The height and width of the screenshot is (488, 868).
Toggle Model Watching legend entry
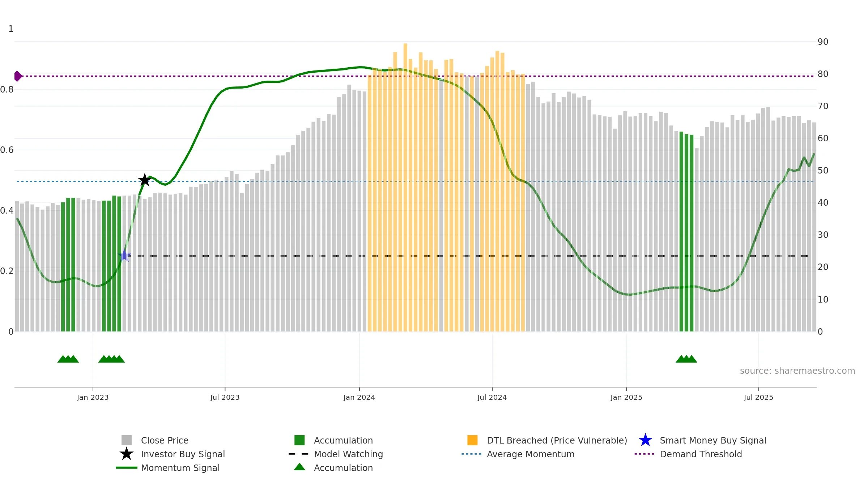348,454
